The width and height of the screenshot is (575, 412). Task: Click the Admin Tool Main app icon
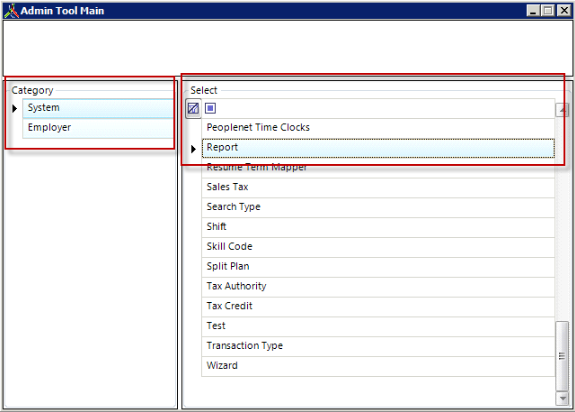11,11
